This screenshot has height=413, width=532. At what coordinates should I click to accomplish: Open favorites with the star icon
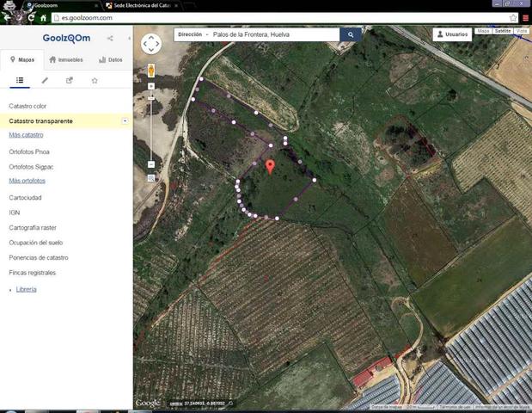tap(95, 80)
